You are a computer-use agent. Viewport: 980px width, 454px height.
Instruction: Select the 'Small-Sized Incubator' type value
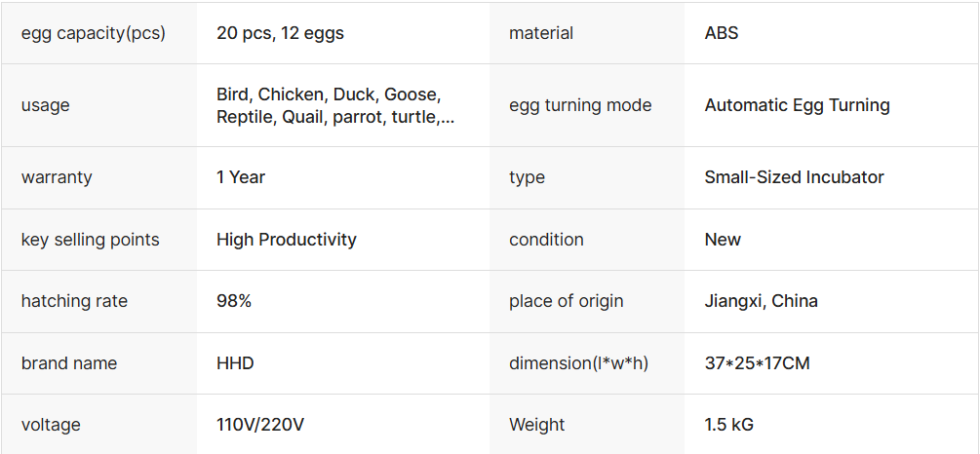click(794, 177)
